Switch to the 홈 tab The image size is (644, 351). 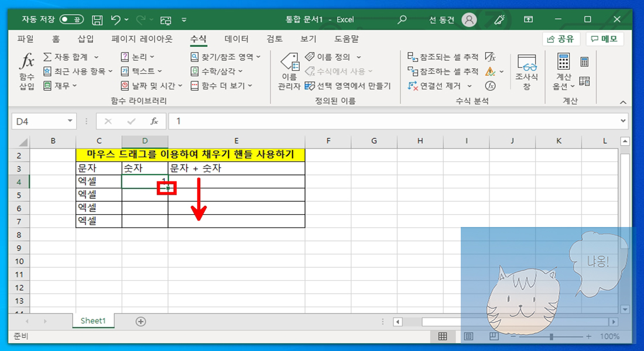pos(56,39)
